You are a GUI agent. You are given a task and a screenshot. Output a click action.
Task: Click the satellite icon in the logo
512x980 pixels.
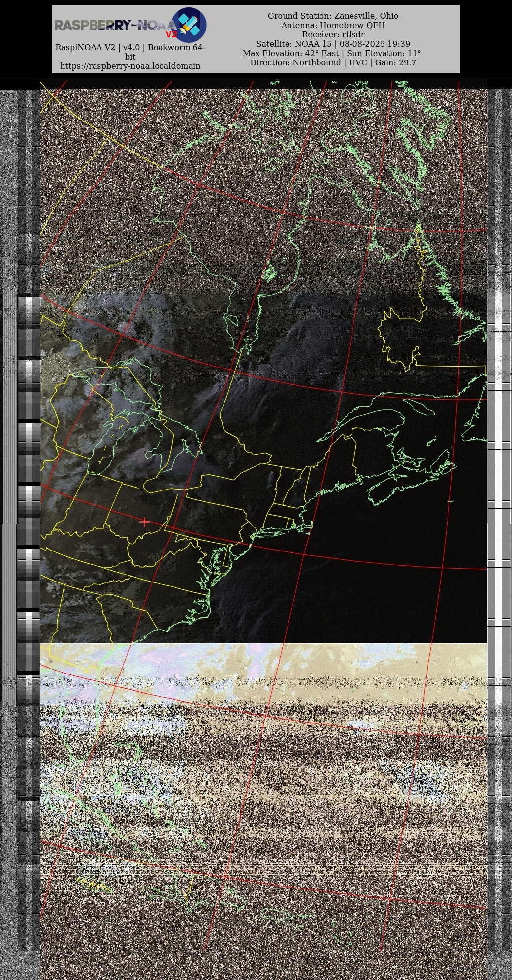189,25
